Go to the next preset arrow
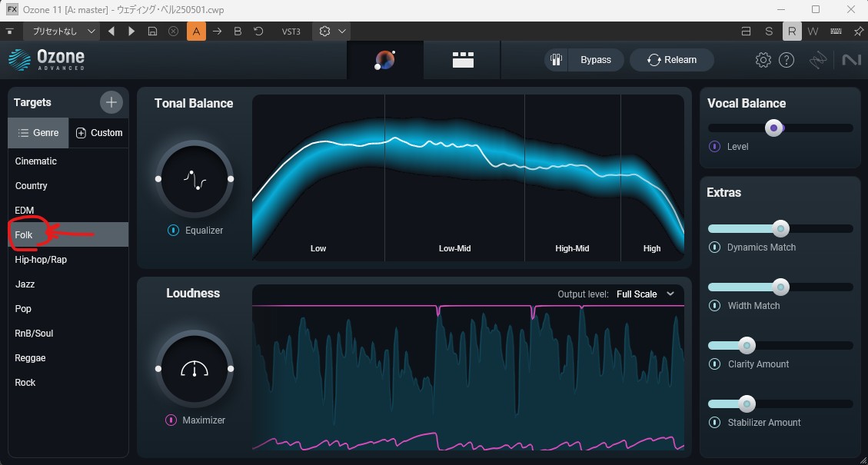Screen dimensions: 868x465 tap(131, 32)
